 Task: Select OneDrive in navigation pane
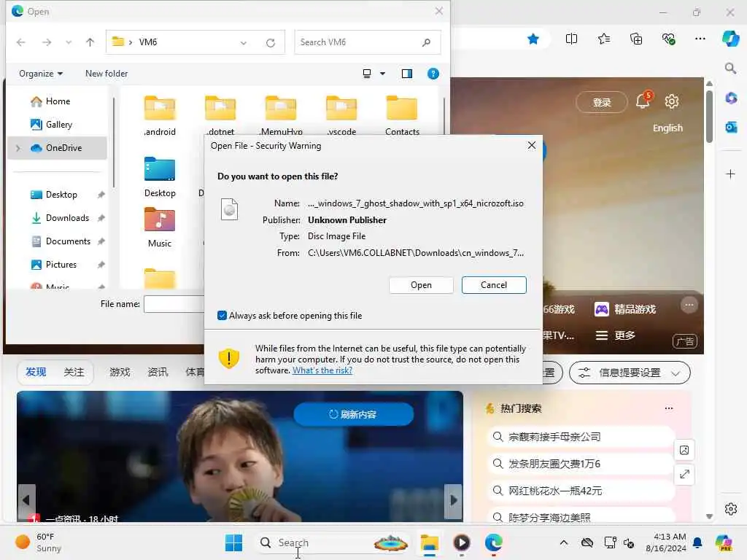tap(58, 147)
